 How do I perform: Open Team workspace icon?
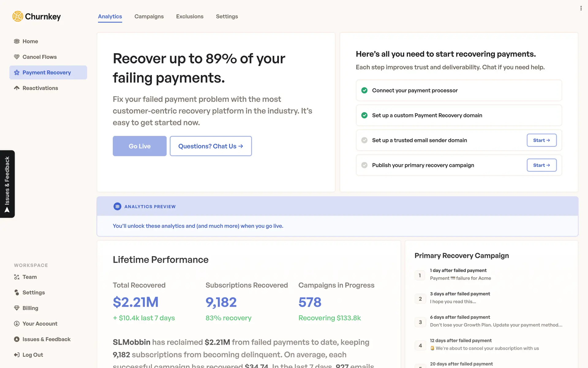click(17, 277)
